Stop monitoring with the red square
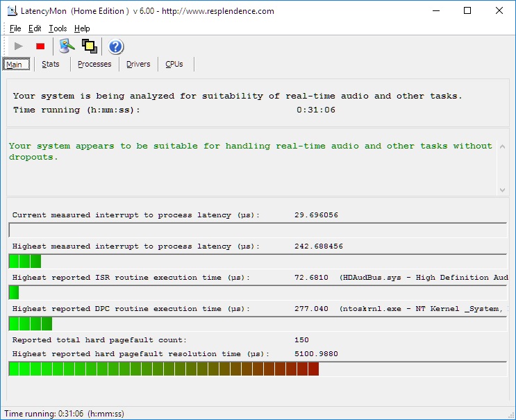Viewport: 516px width, 420px height. click(x=40, y=47)
